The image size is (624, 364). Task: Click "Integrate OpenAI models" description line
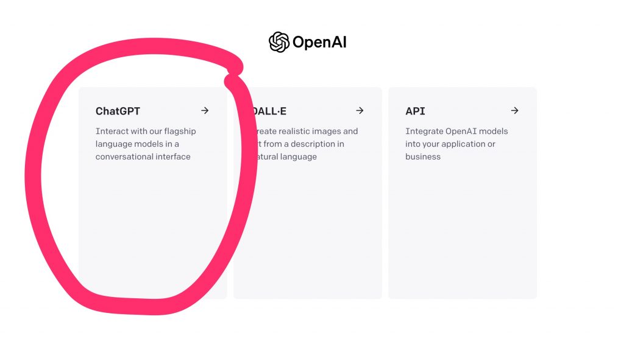pos(456,131)
